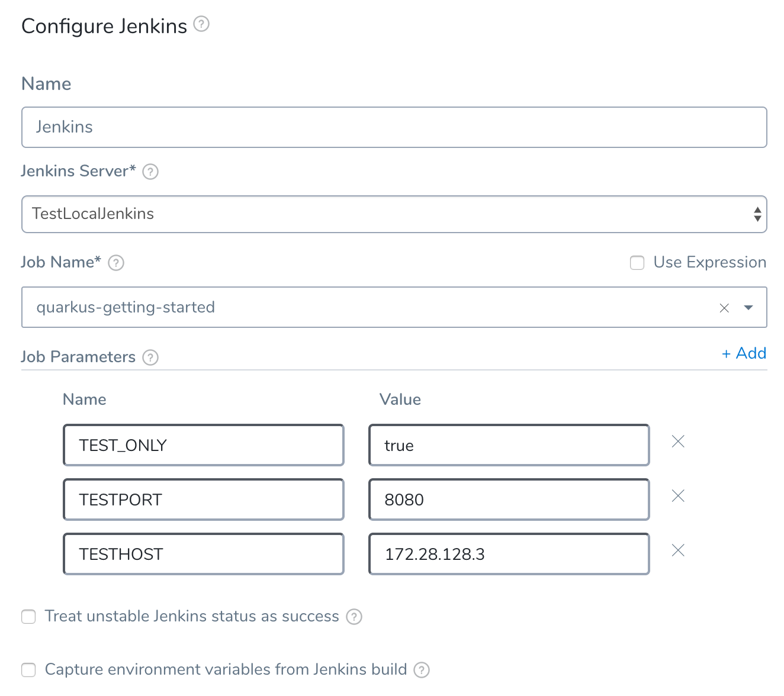Enable the Use Expression checkbox
The height and width of the screenshot is (696, 784).
[637, 263]
